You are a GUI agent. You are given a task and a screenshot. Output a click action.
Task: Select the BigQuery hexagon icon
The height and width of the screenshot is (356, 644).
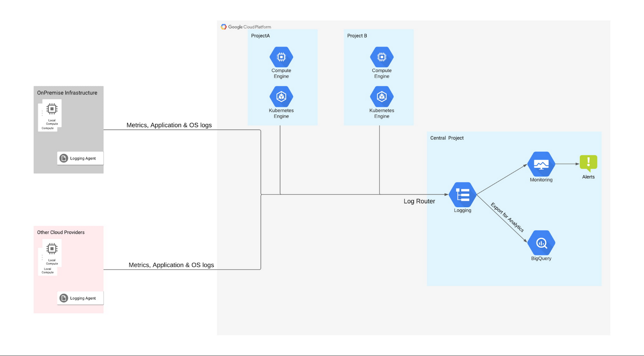[541, 243]
